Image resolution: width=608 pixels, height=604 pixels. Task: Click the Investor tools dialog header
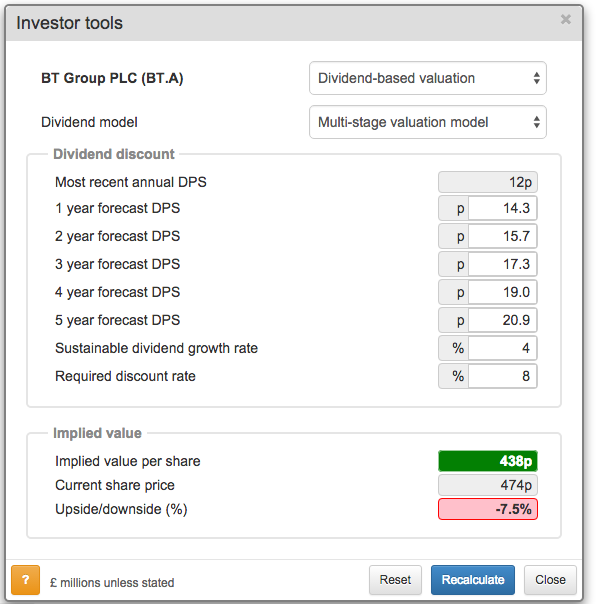click(70, 22)
